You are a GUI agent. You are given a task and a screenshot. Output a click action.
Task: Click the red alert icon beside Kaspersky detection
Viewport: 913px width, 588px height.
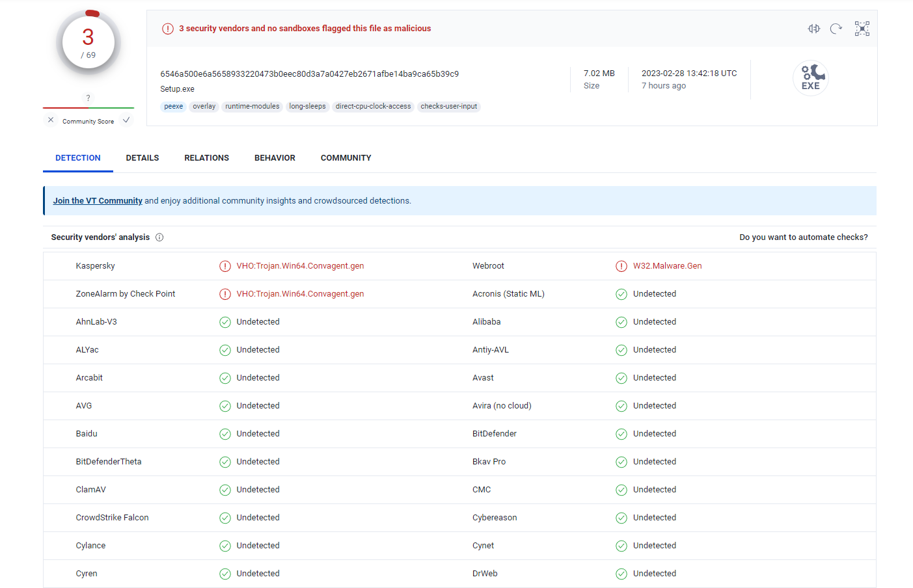[225, 266]
